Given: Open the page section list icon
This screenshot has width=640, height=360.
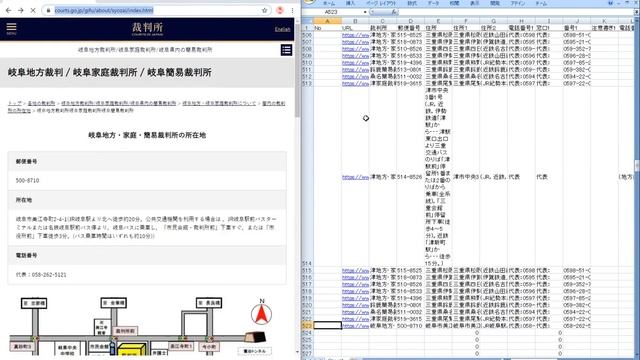Looking at the screenshot, I should click(286, 50).
